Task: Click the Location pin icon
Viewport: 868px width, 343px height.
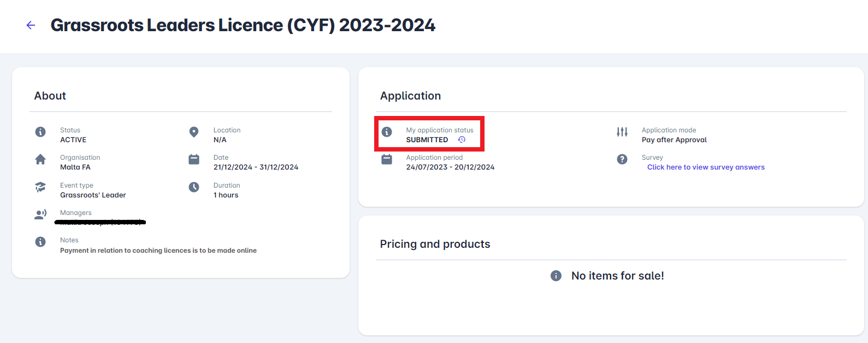Action: pyautogui.click(x=194, y=132)
